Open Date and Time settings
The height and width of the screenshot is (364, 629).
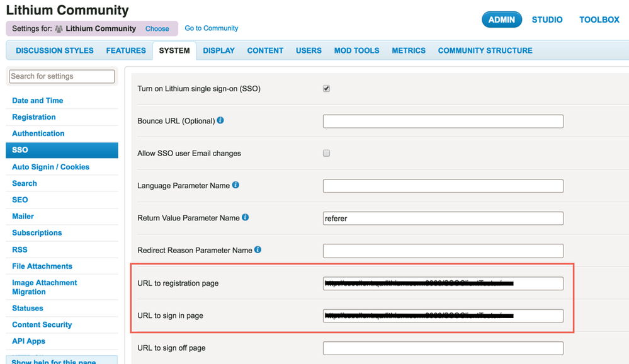[x=38, y=100]
